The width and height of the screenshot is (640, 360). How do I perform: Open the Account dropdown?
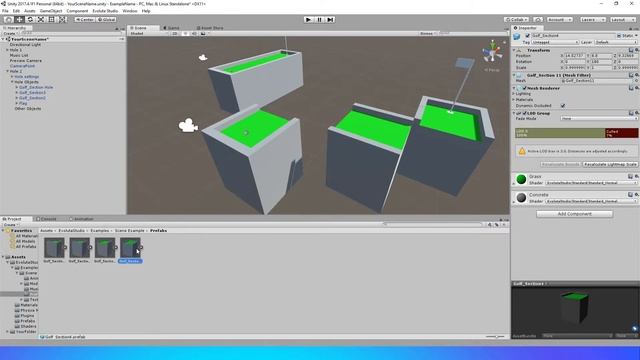click(x=559, y=20)
